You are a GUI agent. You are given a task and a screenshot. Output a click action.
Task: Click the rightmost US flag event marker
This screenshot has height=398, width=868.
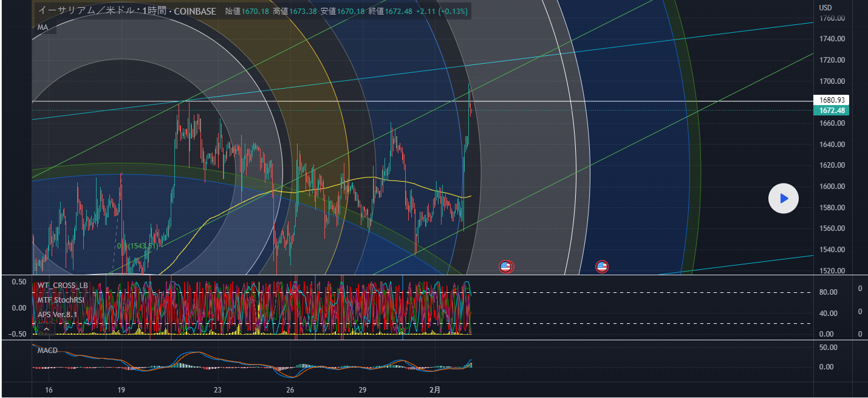click(602, 266)
